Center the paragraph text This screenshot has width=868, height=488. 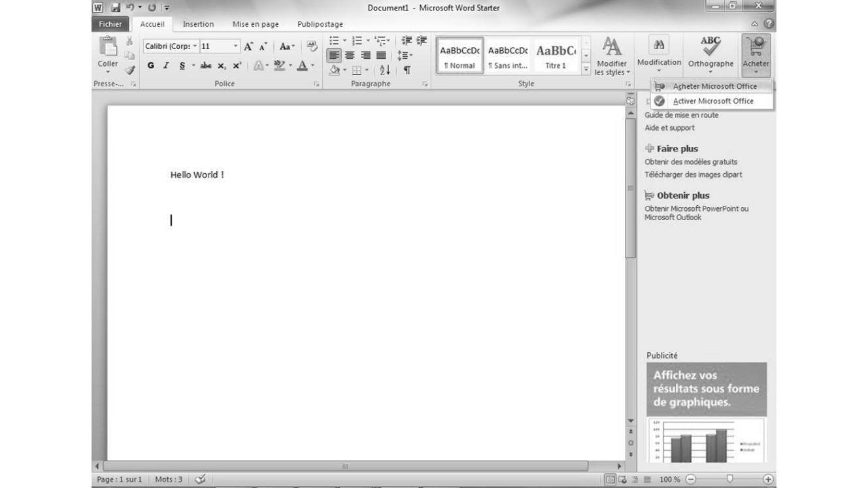point(350,56)
